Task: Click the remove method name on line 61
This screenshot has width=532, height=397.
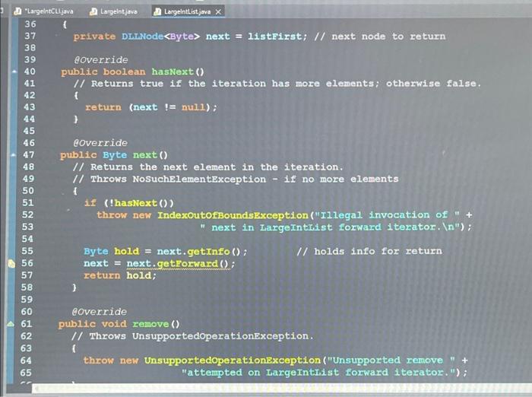Action: [150, 324]
